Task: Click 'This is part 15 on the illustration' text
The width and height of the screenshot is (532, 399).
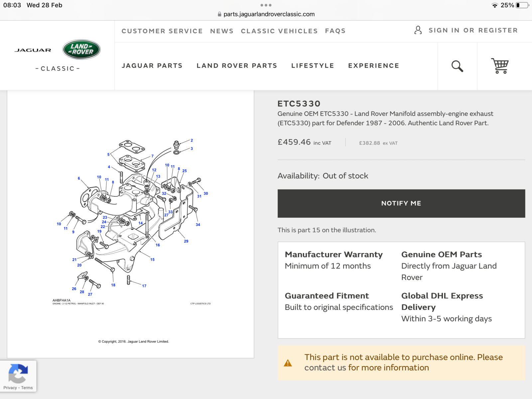Action: point(327,230)
